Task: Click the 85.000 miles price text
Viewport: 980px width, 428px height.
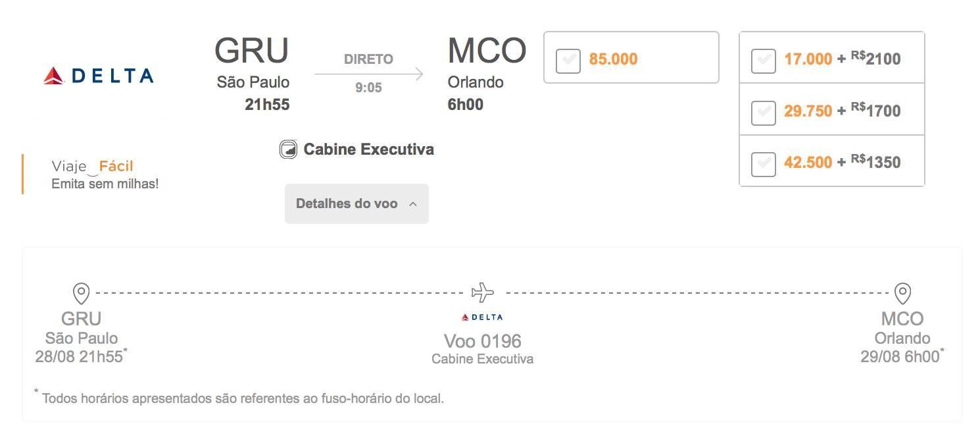Action: pyautogui.click(x=613, y=59)
